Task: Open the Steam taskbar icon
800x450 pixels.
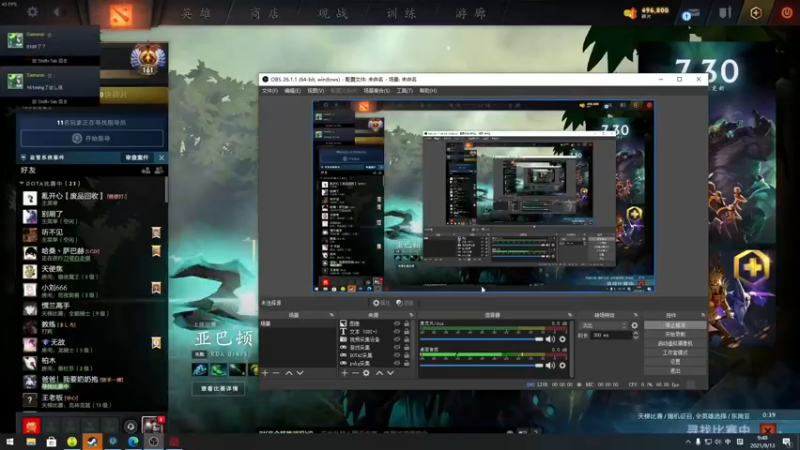Action: point(92,442)
